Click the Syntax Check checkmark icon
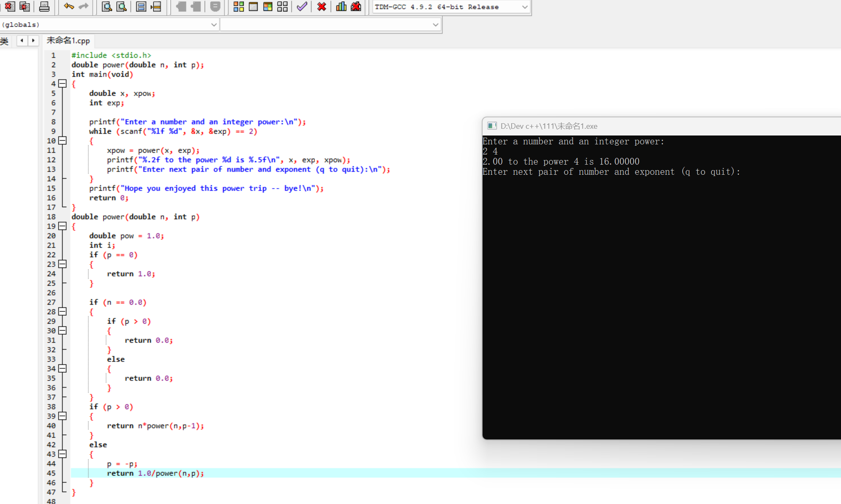841x504 pixels. (301, 6)
